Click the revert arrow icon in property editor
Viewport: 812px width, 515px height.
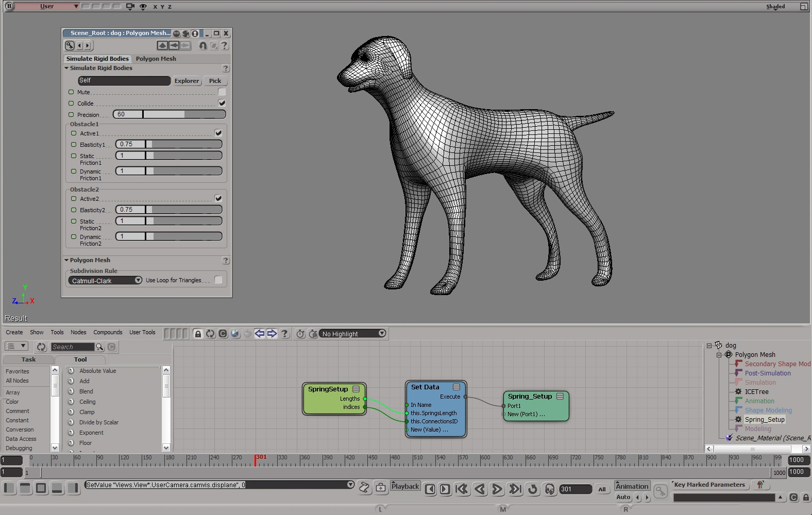(x=203, y=46)
